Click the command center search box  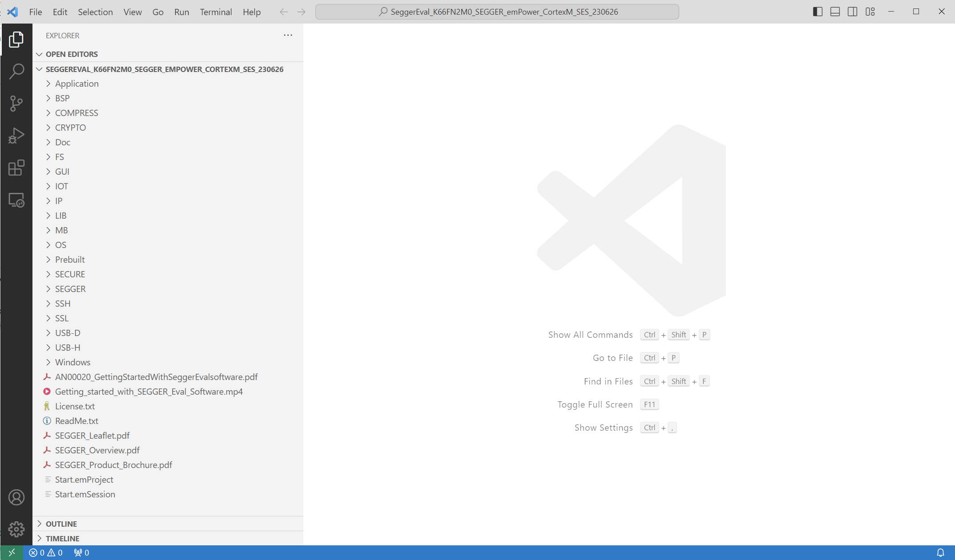click(x=497, y=12)
